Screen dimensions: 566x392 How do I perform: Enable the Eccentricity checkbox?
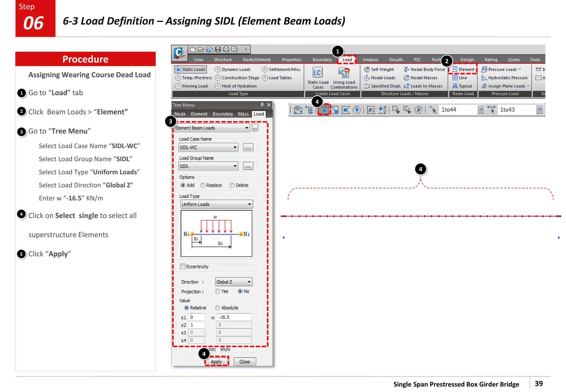[183, 266]
